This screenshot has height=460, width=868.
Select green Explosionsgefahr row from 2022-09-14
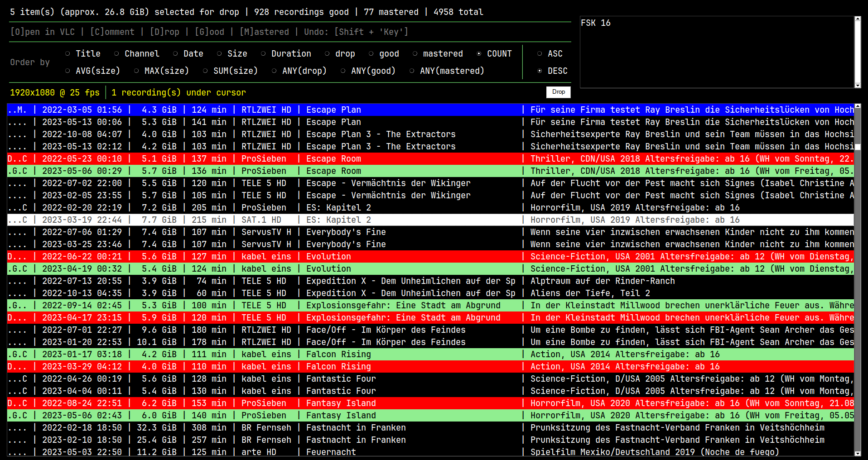[x=430, y=305]
